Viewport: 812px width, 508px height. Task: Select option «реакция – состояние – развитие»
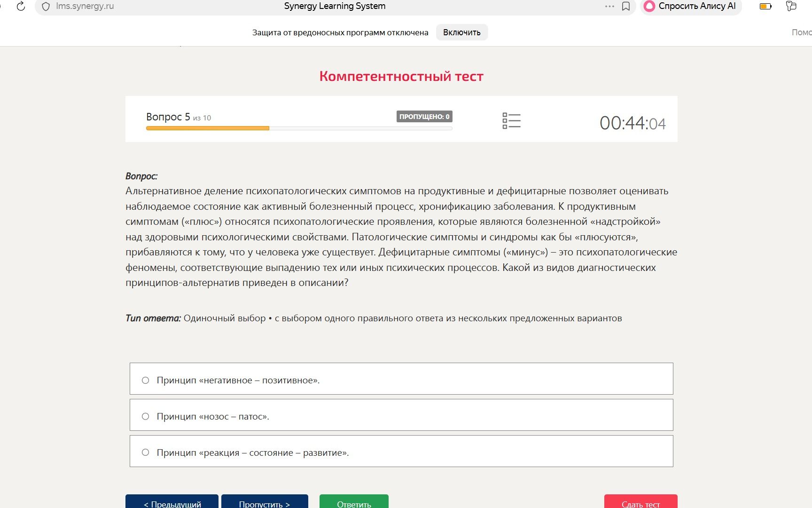pos(401,451)
